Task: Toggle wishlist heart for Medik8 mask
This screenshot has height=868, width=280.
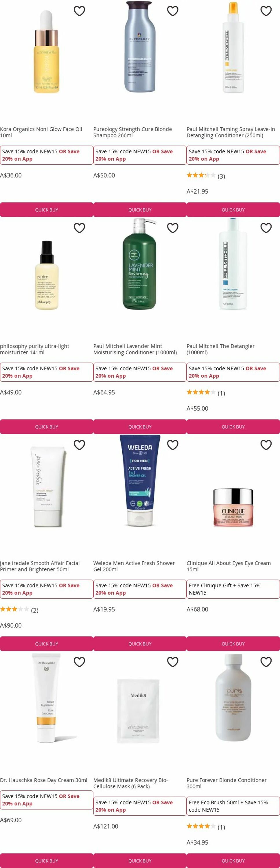Action: point(172,662)
